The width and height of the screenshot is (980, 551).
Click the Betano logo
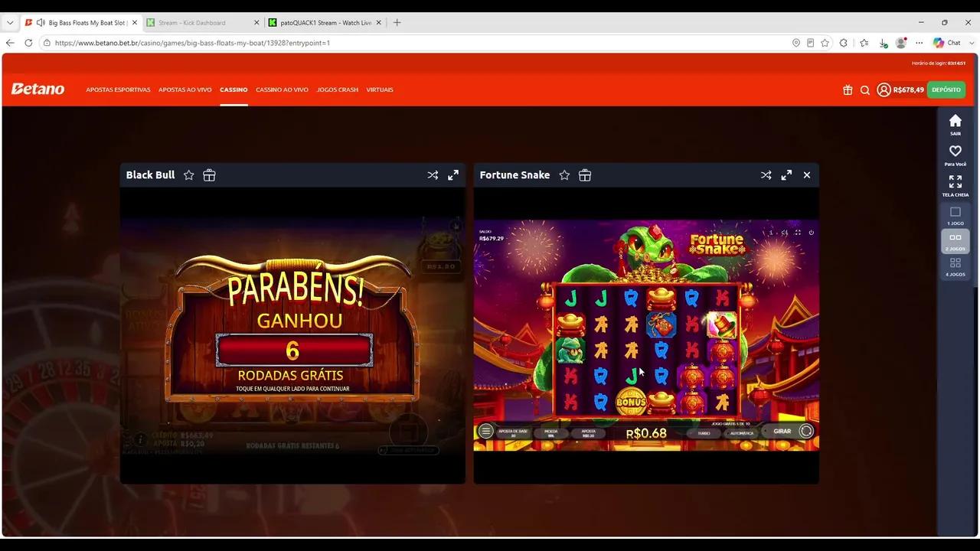[x=38, y=89]
